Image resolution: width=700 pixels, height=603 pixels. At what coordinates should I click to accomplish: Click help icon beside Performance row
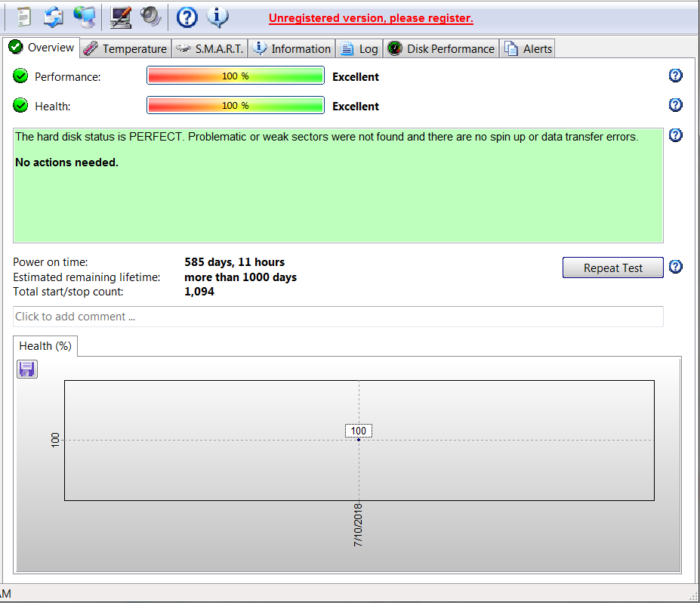(x=675, y=76)
